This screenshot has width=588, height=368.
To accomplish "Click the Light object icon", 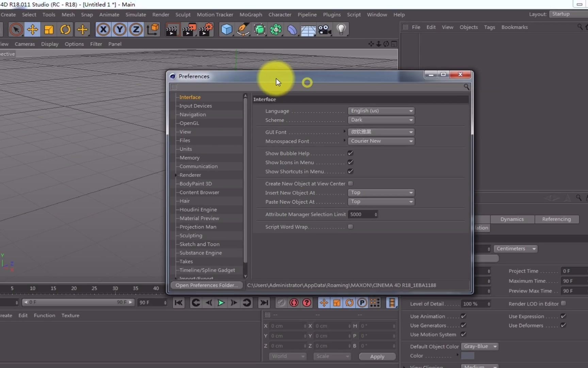I will click(341, 30).
